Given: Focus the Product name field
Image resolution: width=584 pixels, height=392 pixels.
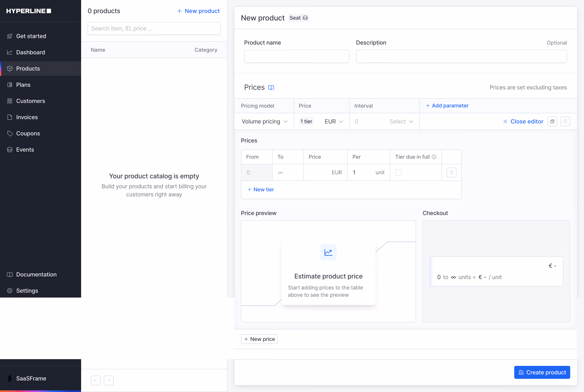Looking at the screenshot, I should [x=297, y=57].
